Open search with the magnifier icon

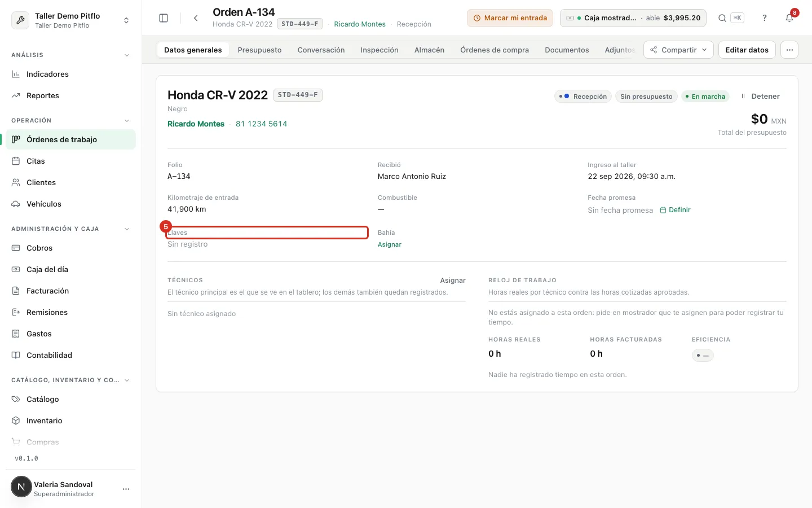(x=722, y=18)
